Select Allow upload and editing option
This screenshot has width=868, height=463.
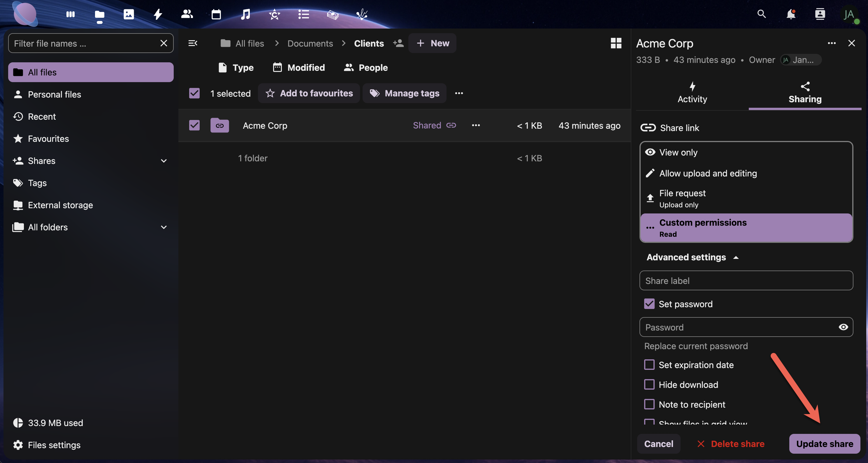pos(708,173)
